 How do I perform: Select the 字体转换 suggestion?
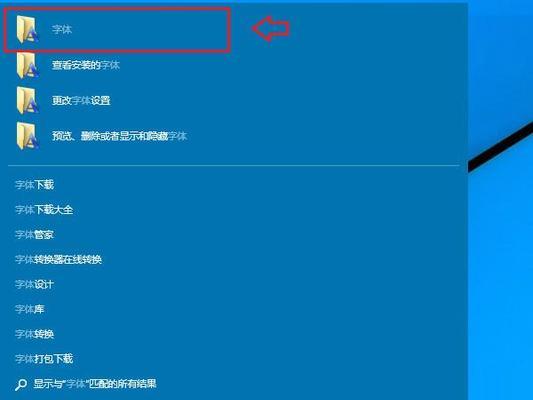click(x=34, y=334)
